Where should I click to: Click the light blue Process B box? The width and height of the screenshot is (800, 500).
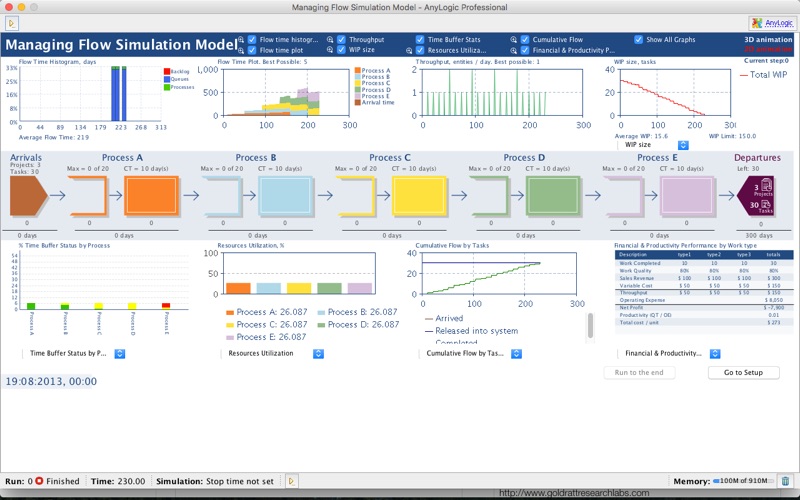(285, 195)
